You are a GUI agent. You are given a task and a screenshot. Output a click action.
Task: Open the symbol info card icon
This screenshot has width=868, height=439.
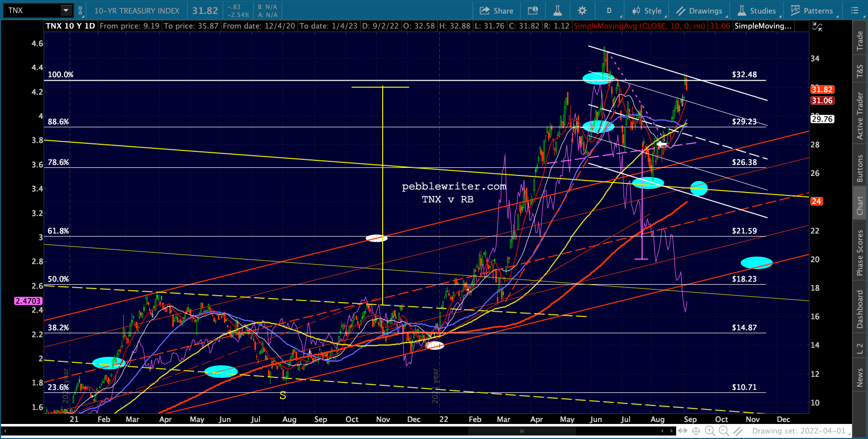(x=533, y=11)
